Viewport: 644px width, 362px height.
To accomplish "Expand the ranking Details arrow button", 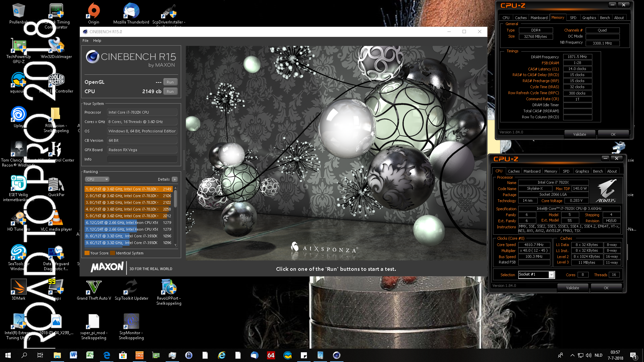I will (175, 179).
